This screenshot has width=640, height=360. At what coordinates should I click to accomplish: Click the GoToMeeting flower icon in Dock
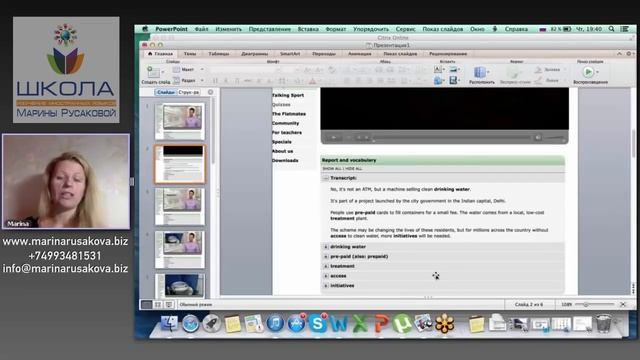click(x=444, y=324)
